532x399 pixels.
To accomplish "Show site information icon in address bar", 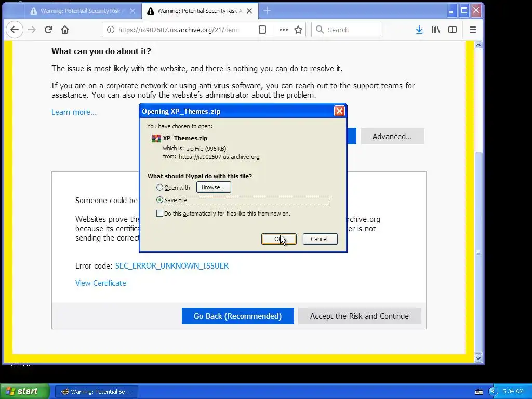I will pos(111,30).
